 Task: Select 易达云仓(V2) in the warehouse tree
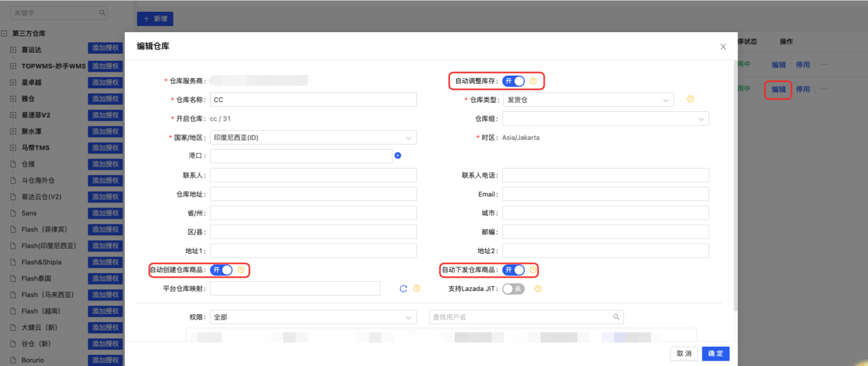point(41,197)
